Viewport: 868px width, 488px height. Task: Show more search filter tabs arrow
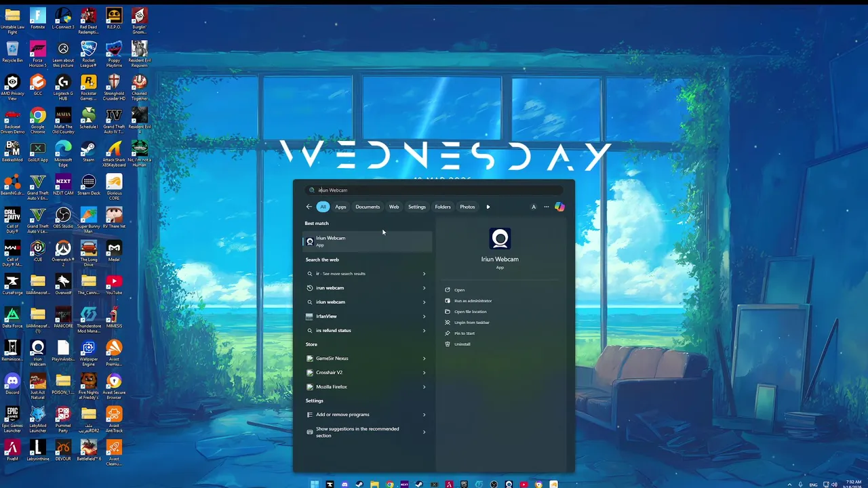488,207
